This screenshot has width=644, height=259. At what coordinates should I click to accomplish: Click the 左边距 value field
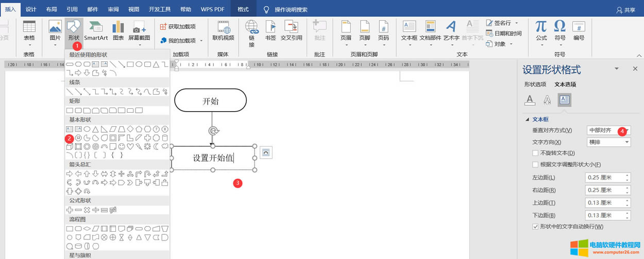604,178
